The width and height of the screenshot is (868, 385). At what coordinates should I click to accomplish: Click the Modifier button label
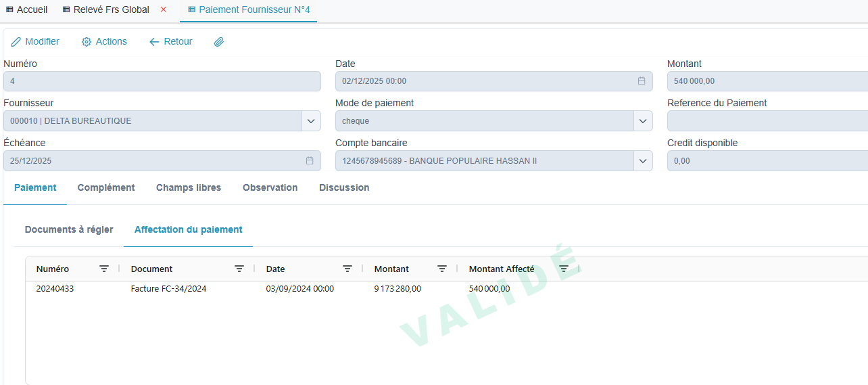[x=43, y=42]
